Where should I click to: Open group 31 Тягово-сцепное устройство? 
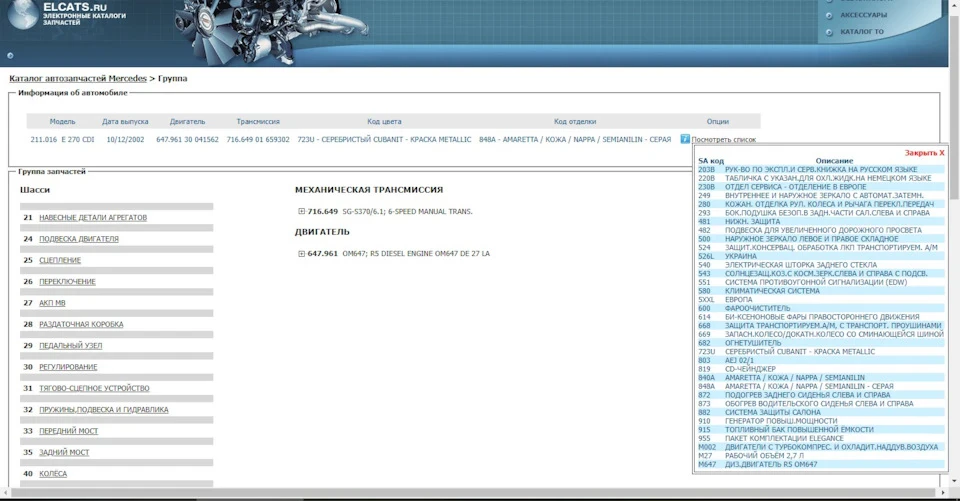click(94, 388)
